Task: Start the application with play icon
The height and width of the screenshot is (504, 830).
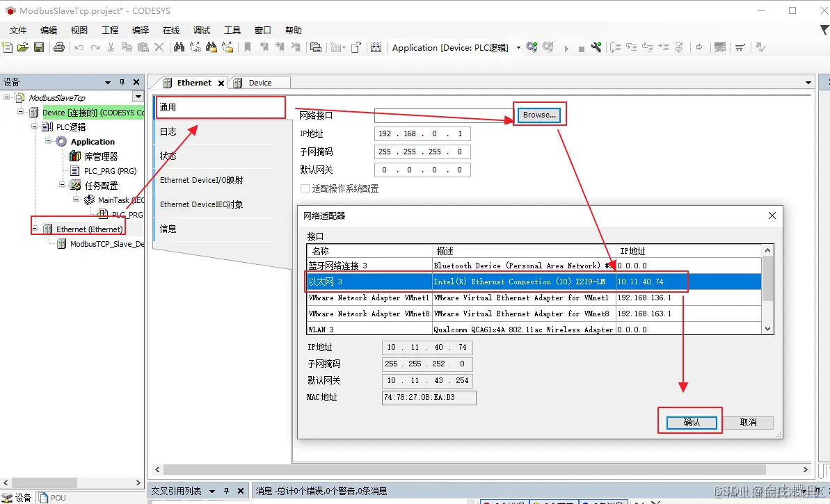Action: [566, 49]
